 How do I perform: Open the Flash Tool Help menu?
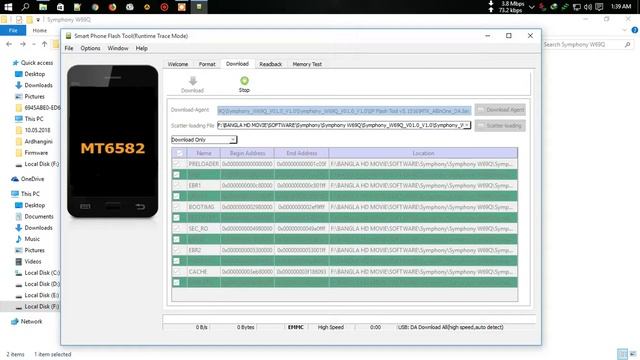[142, 48]
